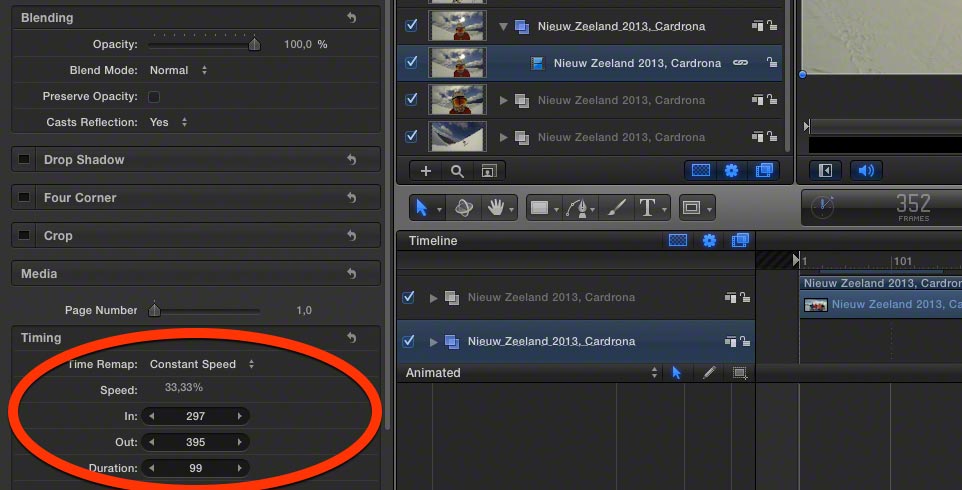Toggle masks display in layers list footer

[701, 170]
